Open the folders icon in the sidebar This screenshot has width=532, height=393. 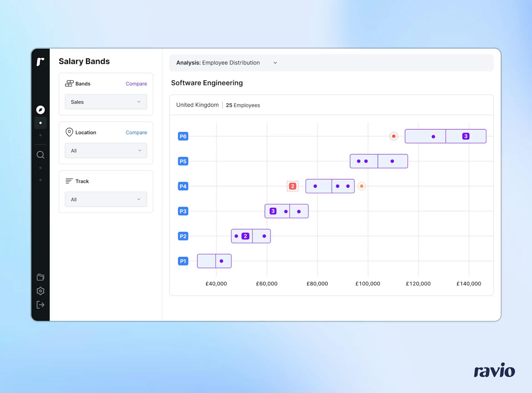click(40, 277)
